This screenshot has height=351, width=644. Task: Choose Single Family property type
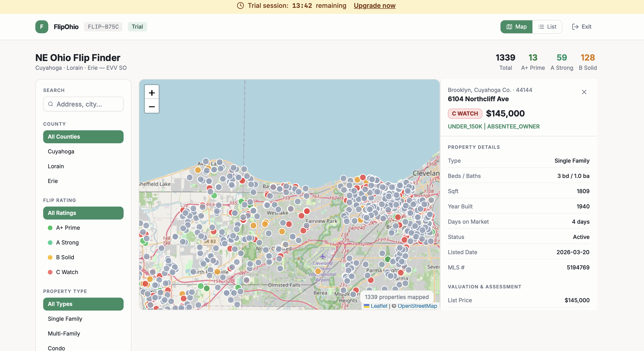pyautogui.click(x=65, y=319)
